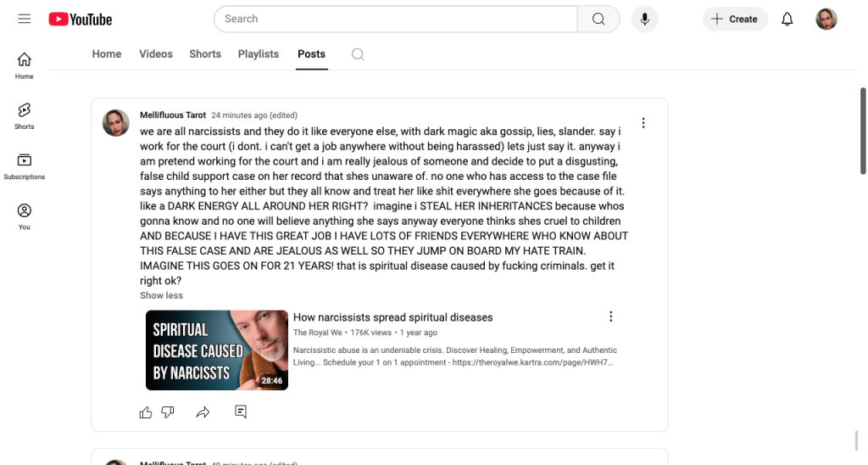Open Shorts from the sidebar
Image resolution: width=868 pixels, height=465 pixels.
click(25, 116)
